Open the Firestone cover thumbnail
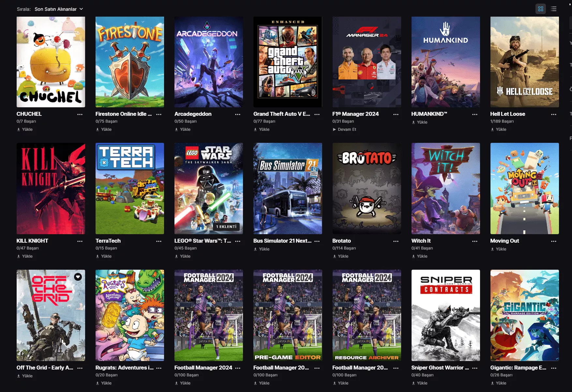 [x=130, y=62]
